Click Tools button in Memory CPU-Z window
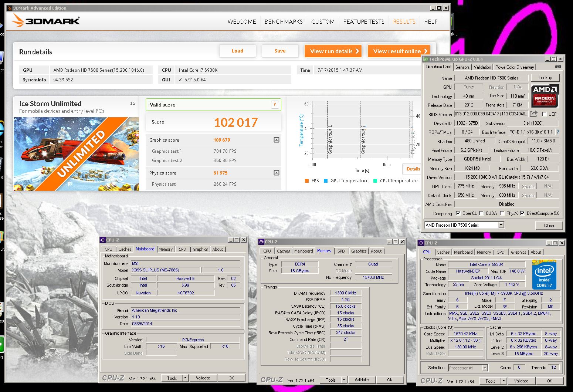This screenshot has width=573, height=392. tap(330, 380)
